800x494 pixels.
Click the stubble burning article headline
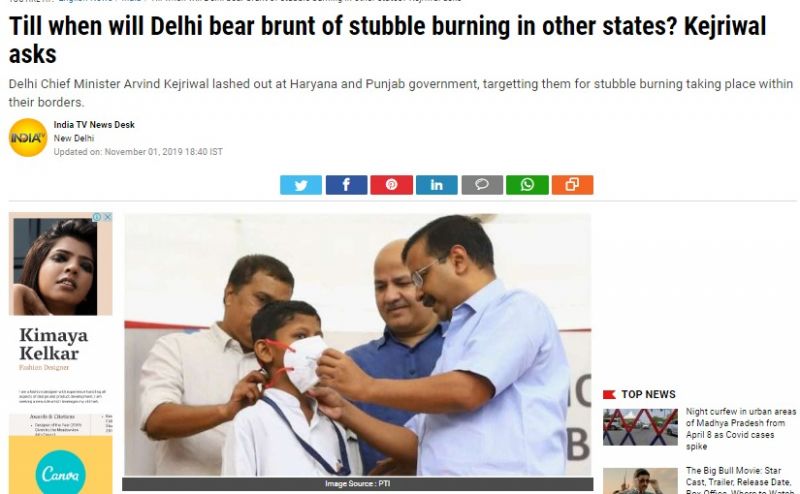point(387,40)
